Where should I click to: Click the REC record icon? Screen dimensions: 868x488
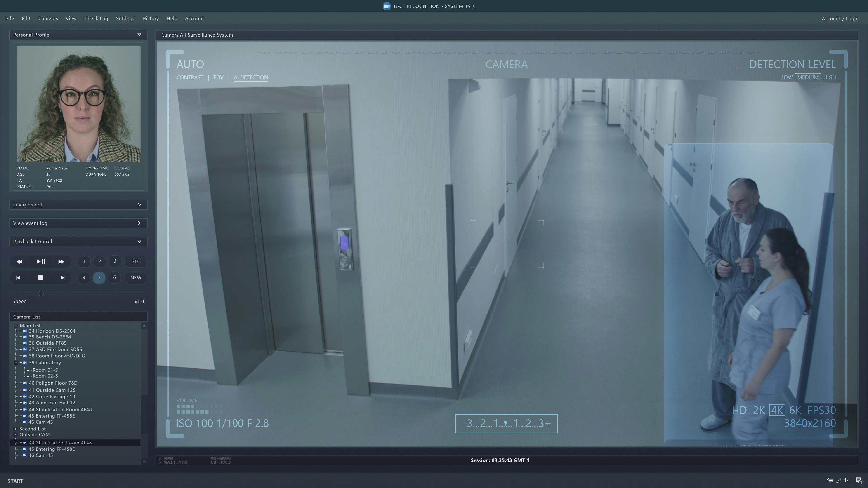[136, 261]
